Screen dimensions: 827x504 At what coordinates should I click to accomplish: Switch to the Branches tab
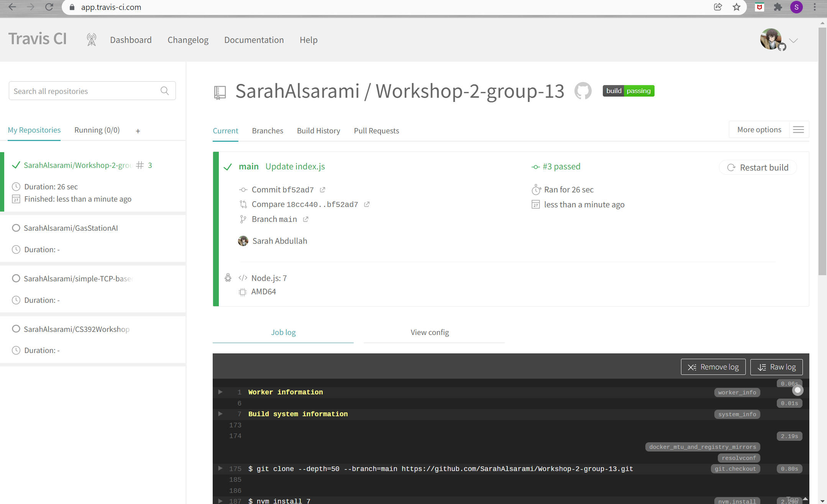[267, 131]
